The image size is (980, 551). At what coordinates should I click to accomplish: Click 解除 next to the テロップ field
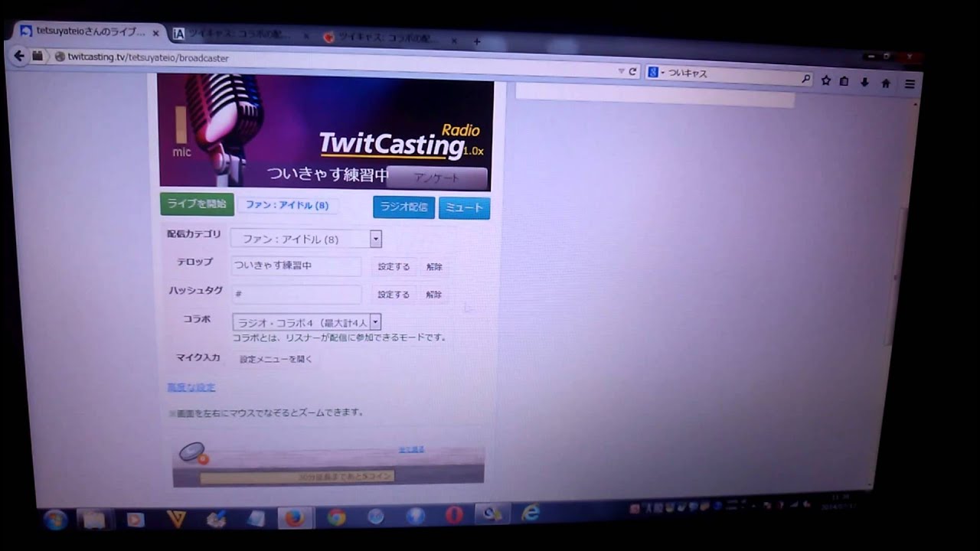pos(434,267)
